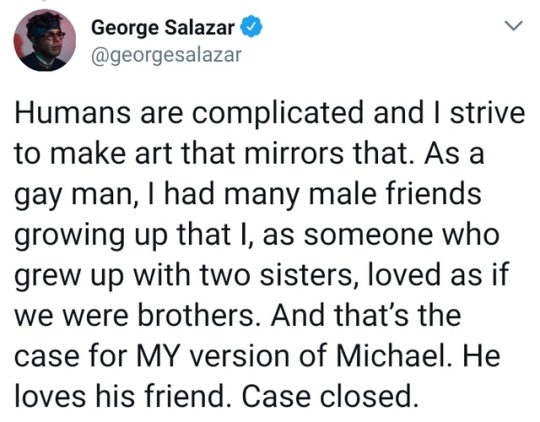
Task: Visit the @georgesalazar handle link
Action: coord(166,55)
